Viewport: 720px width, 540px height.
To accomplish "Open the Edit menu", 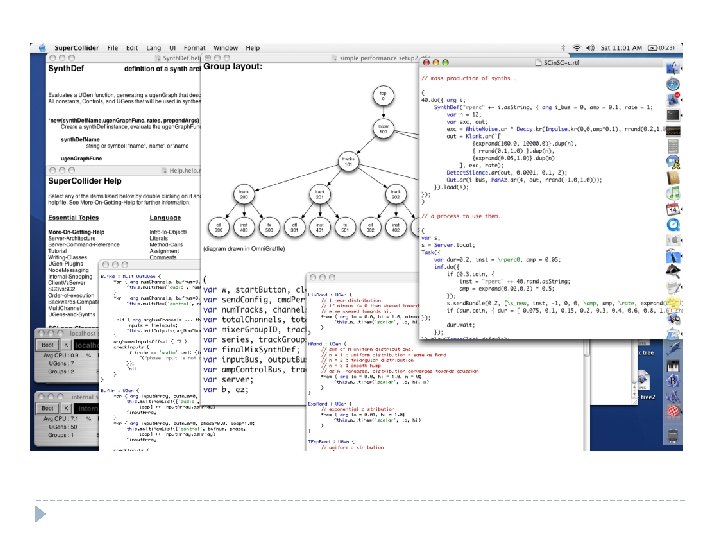I will click(132, 48).
